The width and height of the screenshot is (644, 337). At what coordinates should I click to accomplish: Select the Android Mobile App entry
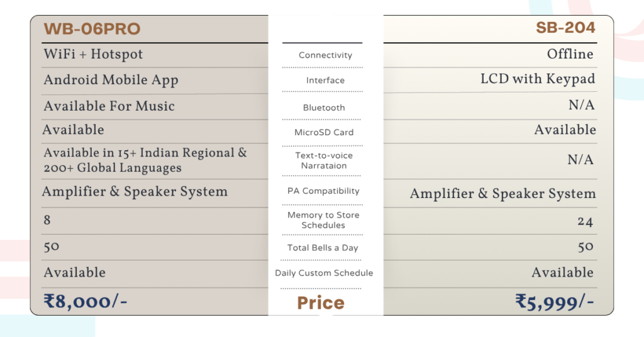[x=111, y=80]
